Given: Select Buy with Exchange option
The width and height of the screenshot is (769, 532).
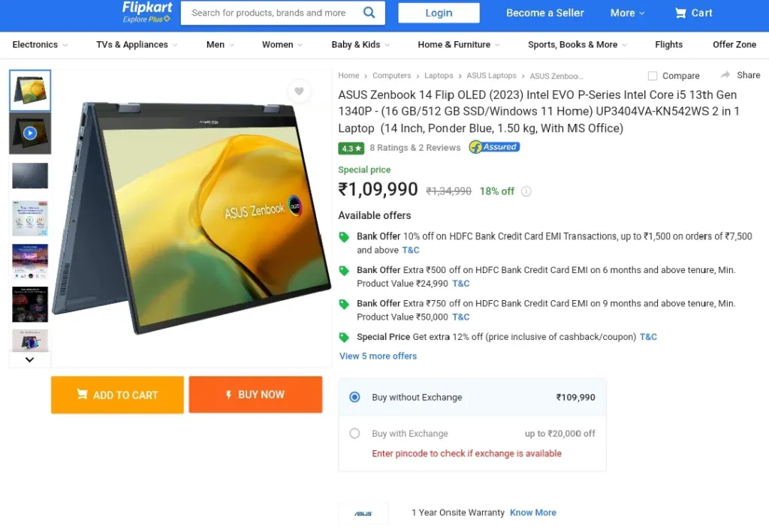Looking at the screenshot, I should coord(354,434).
